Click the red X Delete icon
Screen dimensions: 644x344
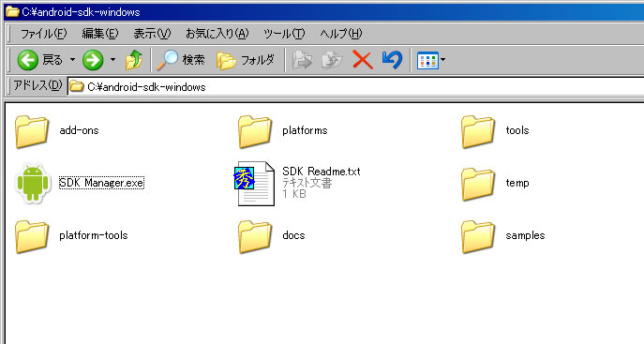coord(363,60)
